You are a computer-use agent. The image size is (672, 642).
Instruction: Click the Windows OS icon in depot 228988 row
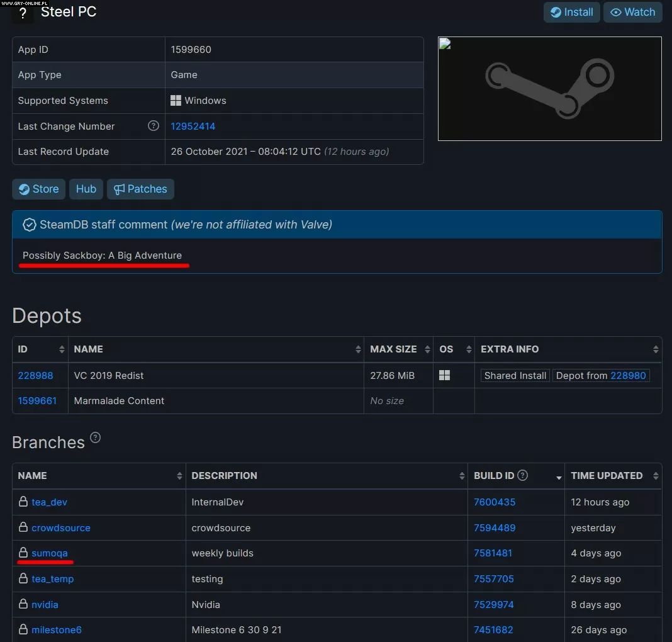point(444,375)
